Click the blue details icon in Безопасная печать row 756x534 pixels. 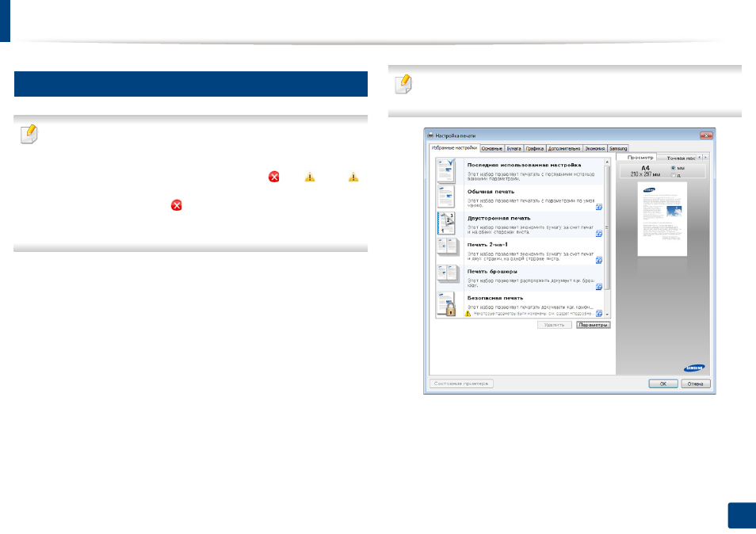pyautogui.click(x=599, y=313)
